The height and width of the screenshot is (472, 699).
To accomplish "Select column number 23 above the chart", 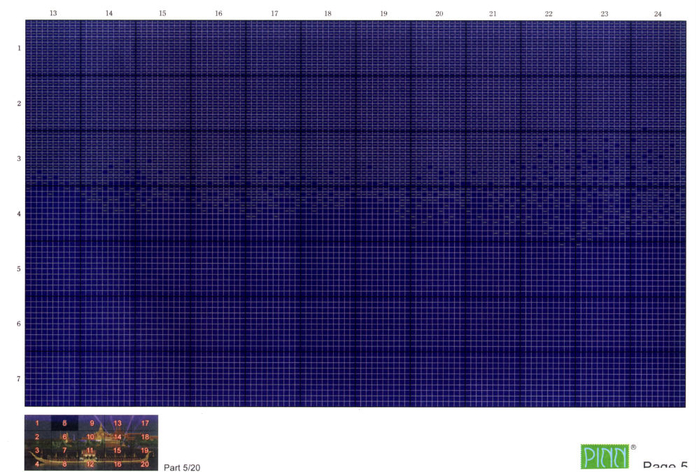I will pyautogui.click(x=604, y=14).
